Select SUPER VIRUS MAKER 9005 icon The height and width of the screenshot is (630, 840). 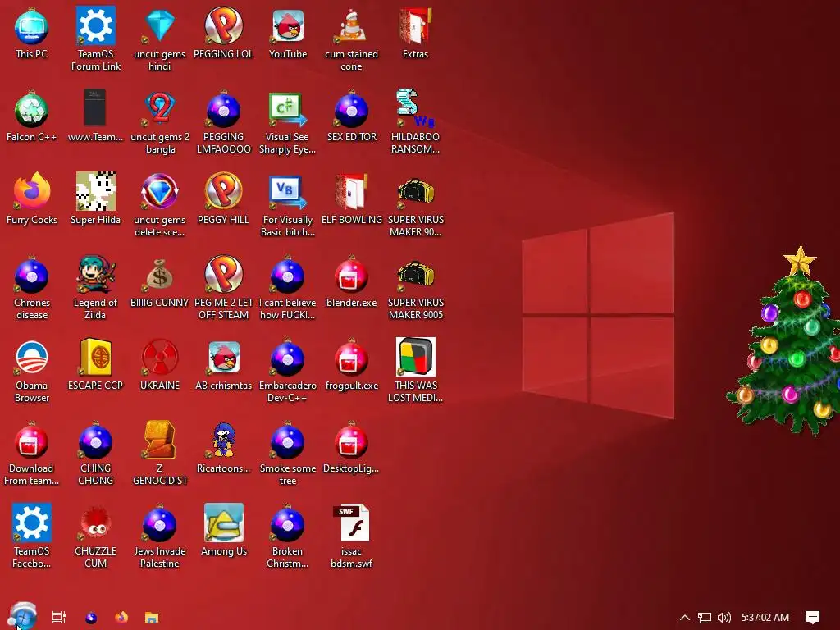[x=415, y=288]
